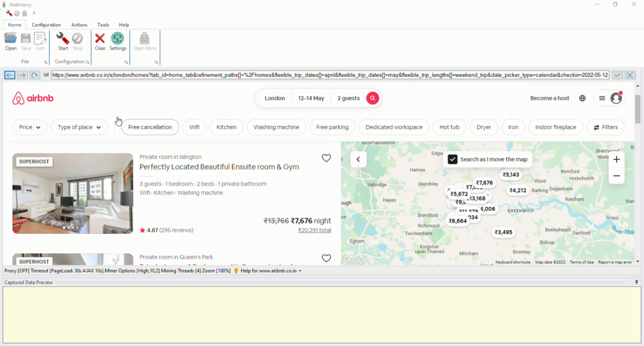This screenshot has height=346, width=644.
Task: Click the browser refresh button
Action: [x=35, y=75]
